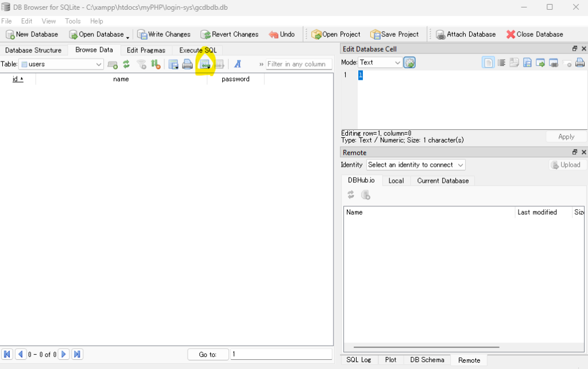Toggle auto-switch mode icon beside Mode

pos(409,63)
